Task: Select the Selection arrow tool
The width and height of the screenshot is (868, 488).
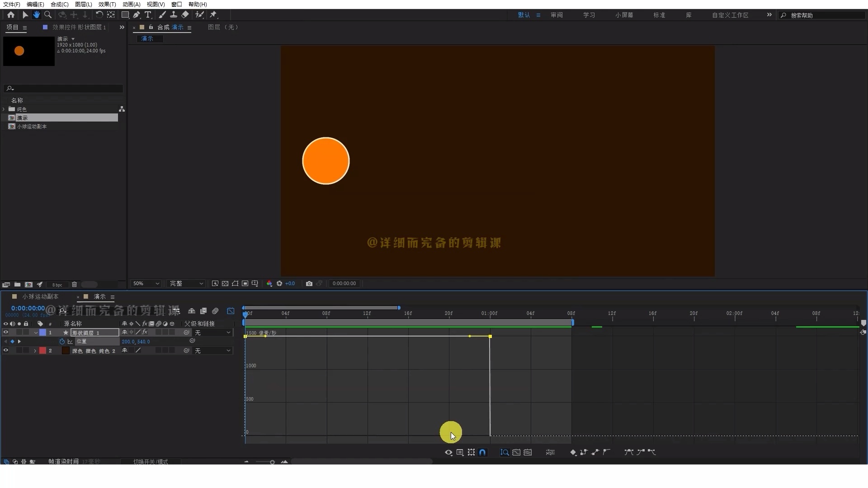Action: click(25, 15)
